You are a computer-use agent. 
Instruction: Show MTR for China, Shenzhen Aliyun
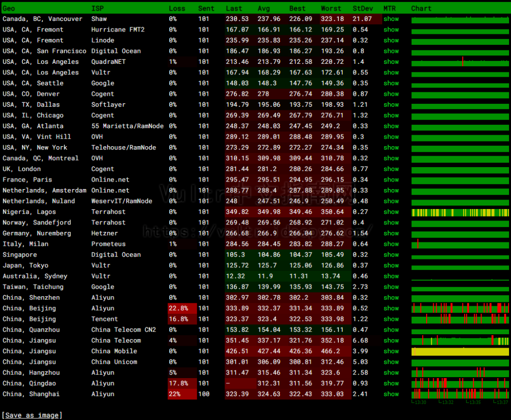pos(391,298)
